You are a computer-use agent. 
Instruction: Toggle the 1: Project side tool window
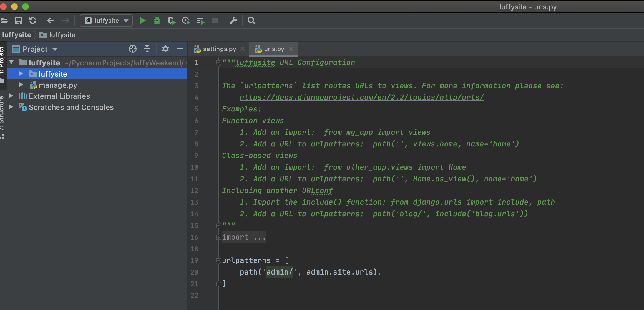point(3,64)
